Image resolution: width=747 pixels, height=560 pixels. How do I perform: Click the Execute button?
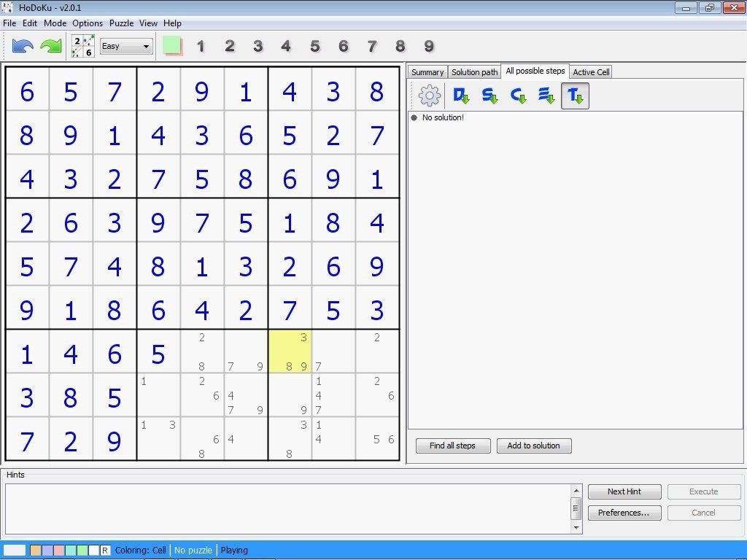click(704, 491)
